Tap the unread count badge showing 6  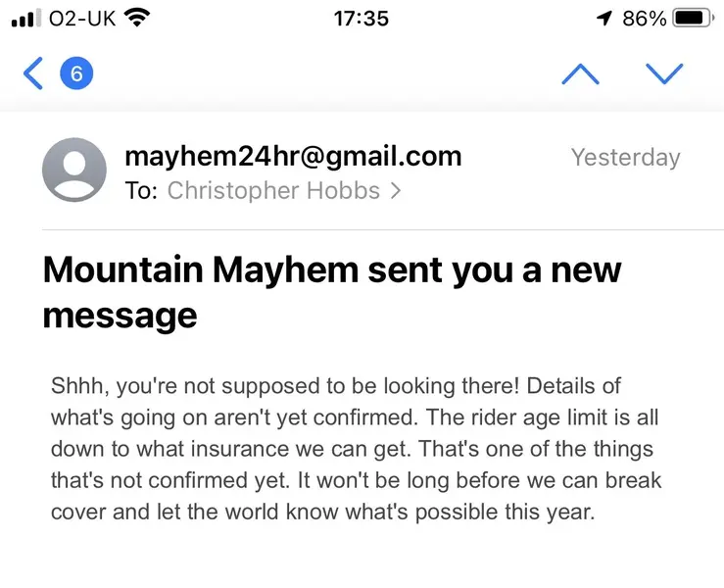[76, 73]
